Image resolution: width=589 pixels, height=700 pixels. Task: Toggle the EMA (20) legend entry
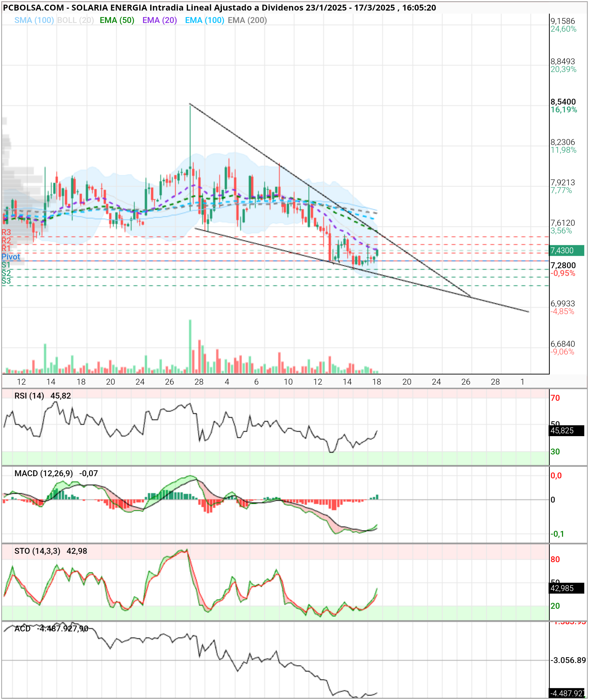click(x=160, y=20)
